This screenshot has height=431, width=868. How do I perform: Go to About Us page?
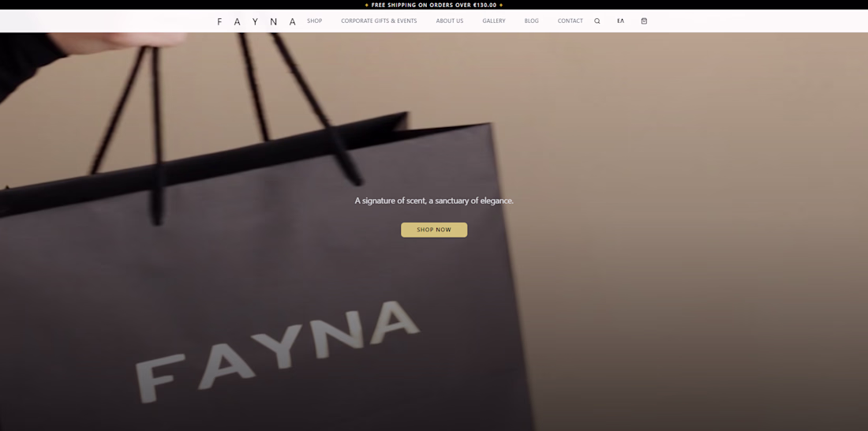[450, 21]
